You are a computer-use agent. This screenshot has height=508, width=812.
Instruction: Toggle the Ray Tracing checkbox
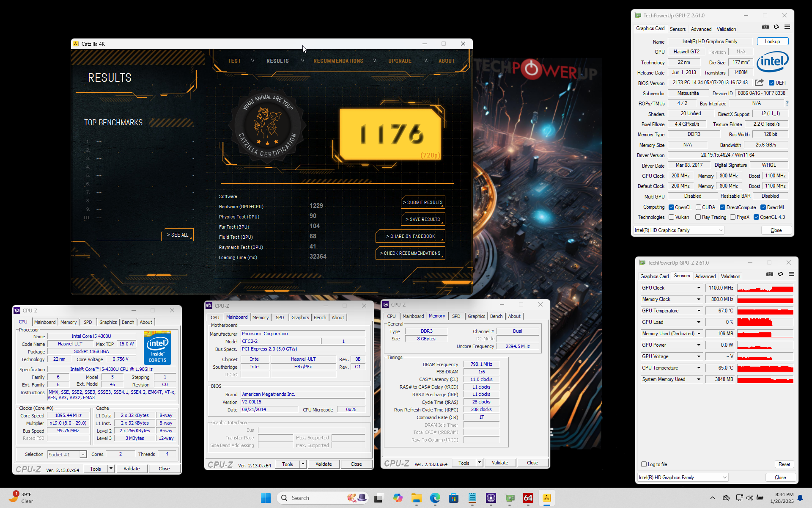[698, 217]
